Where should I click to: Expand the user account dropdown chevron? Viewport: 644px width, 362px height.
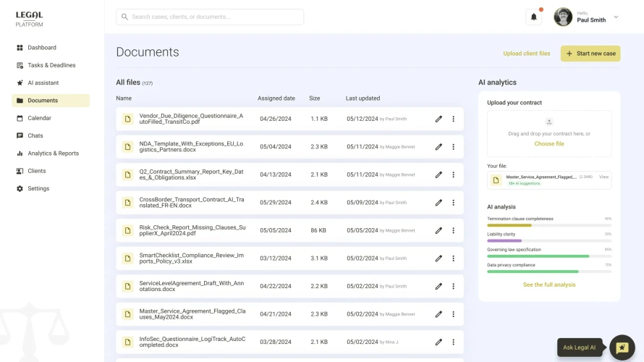tap(616, 17)
